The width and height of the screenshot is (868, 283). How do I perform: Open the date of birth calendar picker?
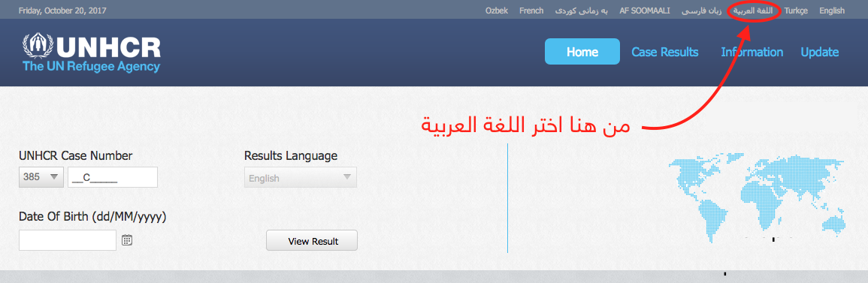[127, 240]
